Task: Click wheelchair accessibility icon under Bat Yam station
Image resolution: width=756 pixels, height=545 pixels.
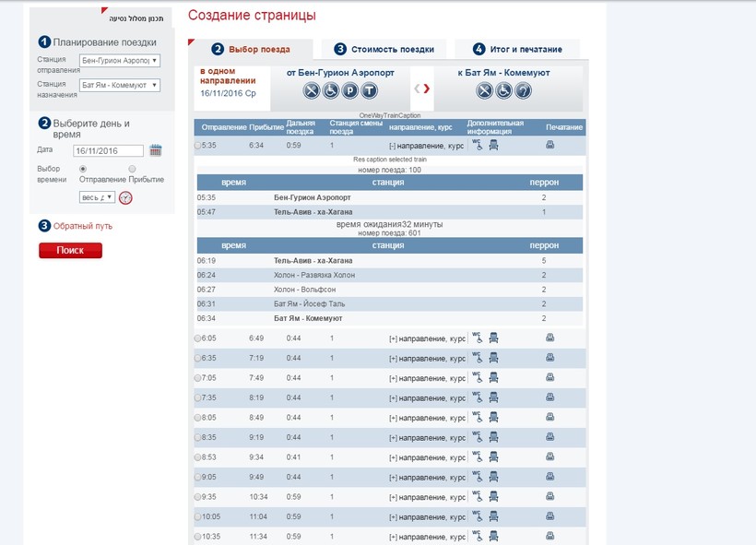Action: tap(503, 90)
